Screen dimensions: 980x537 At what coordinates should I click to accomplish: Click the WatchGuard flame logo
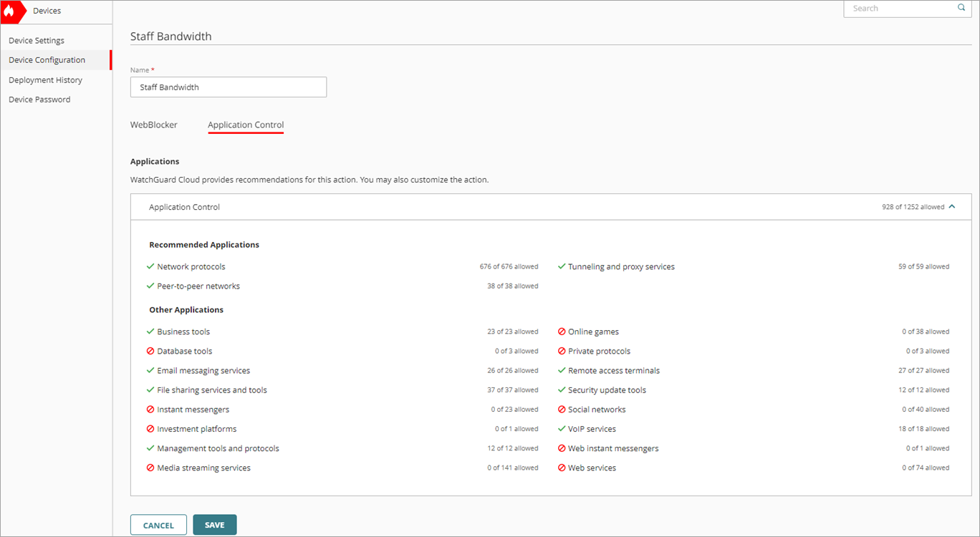11,11
